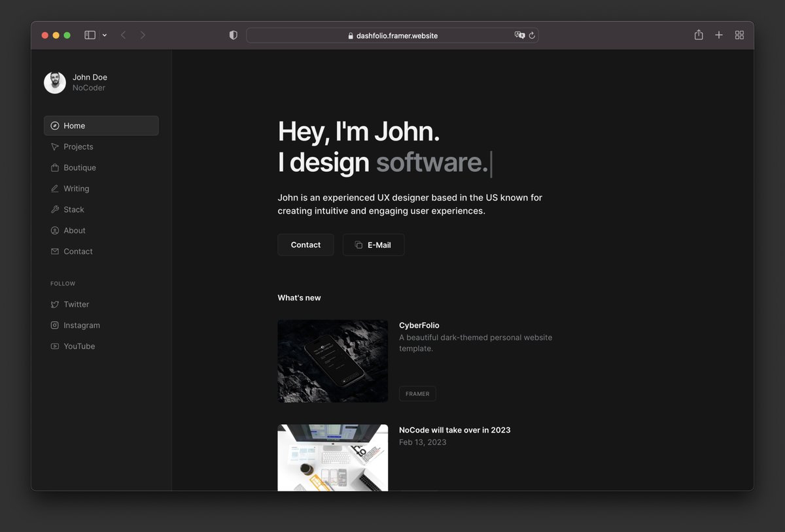The width and height of the screenshot is (785, 532).
Task: Select Home in sidebar navigation
Action: (101, 125)
